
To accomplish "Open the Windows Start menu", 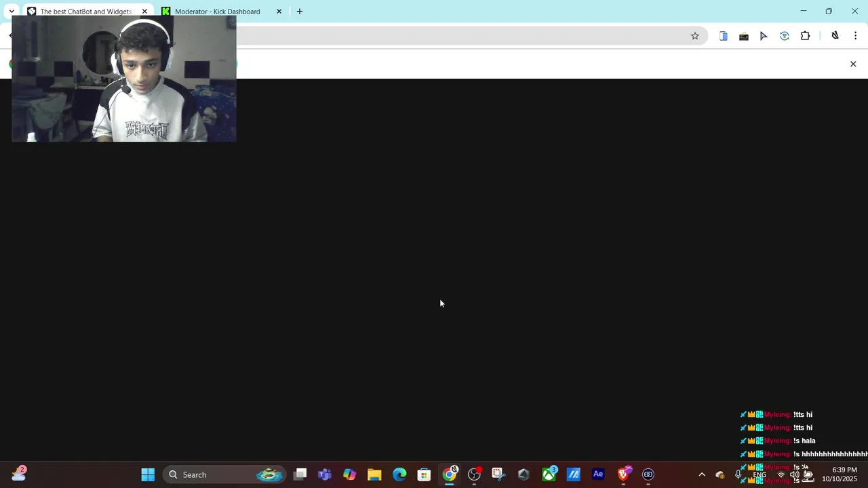I will pyautogui.click(x=148, y=474).
